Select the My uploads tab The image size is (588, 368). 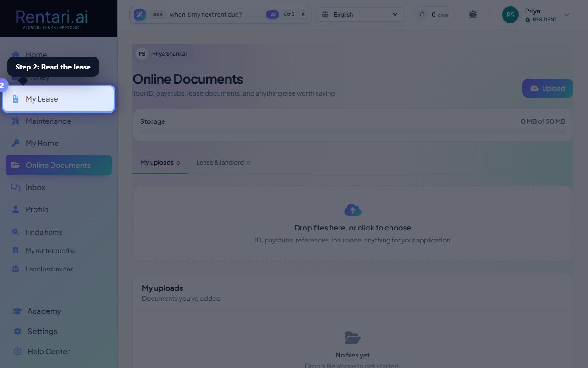tap(160, 162)
